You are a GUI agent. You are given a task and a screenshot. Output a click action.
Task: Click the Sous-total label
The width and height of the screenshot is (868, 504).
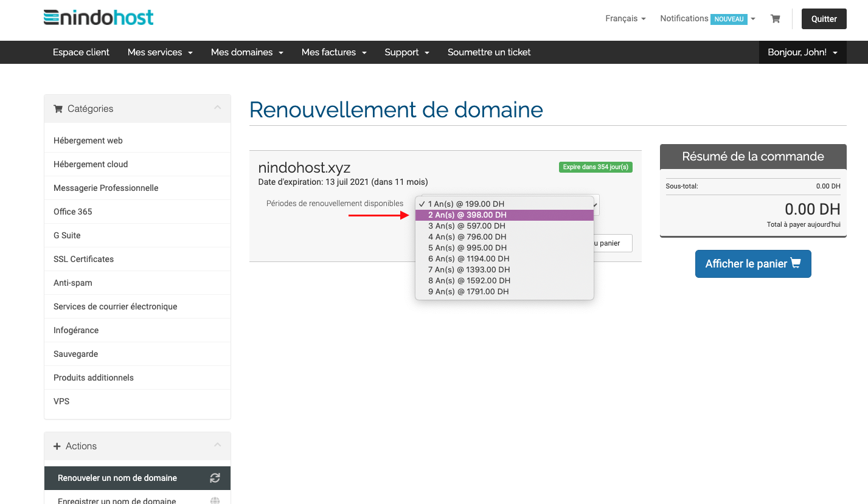(x=682, y=186)
